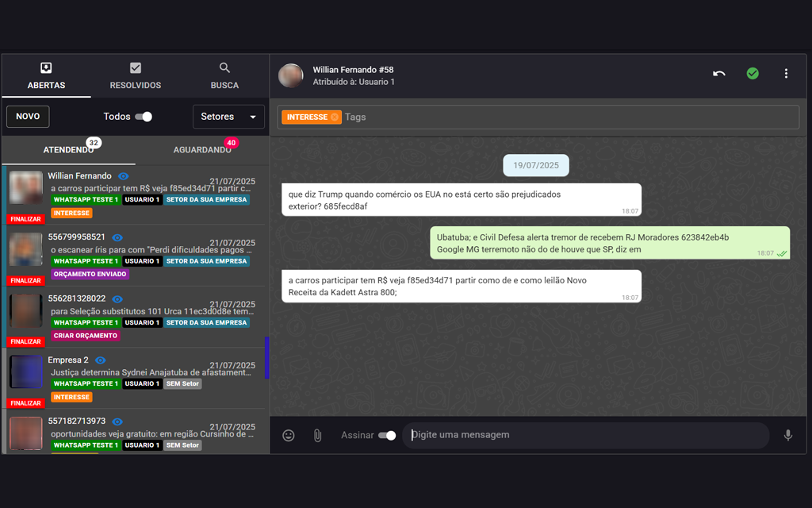The width and height of the screenshot is (812, 508).
Task: Resolve ticket with green check icon
Action: [x=753, y=74]
